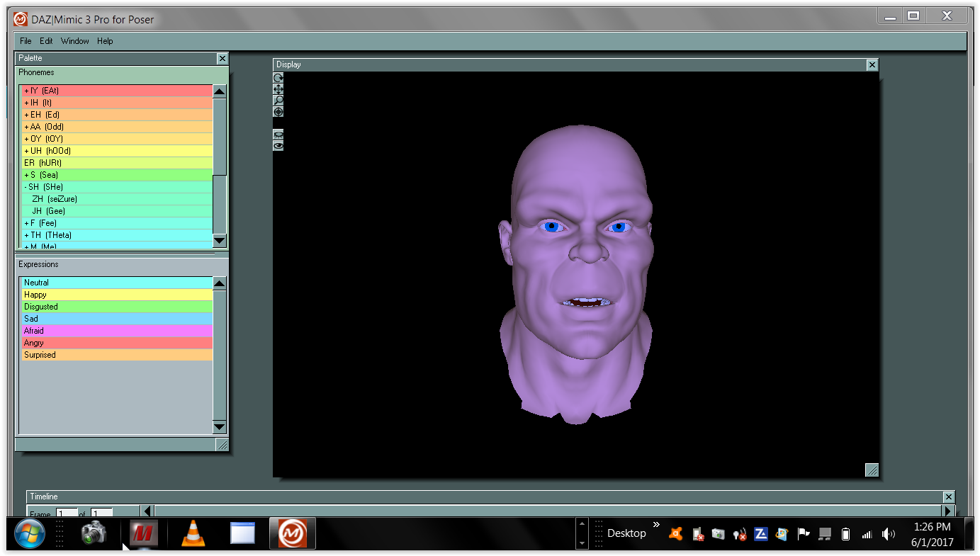The height and width of the screenshot is (556, 980).
Task: Open the red M app on taskbar
Action: coord(144,533)
